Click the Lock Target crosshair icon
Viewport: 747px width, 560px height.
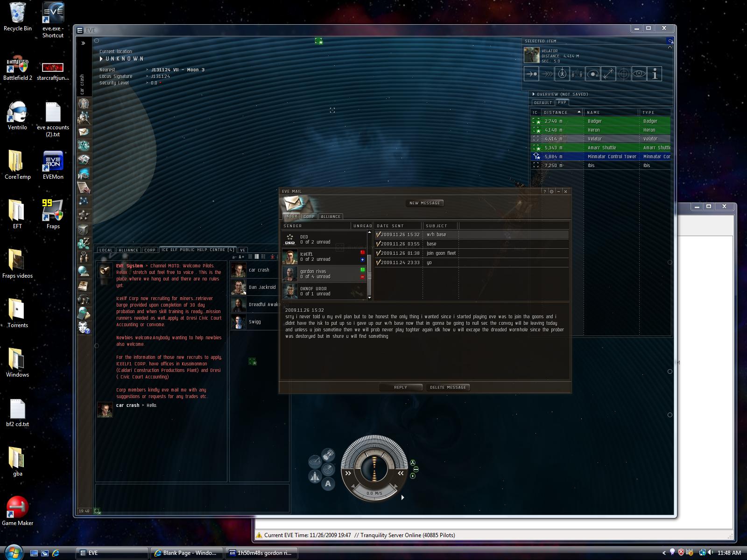pos(624,74)
